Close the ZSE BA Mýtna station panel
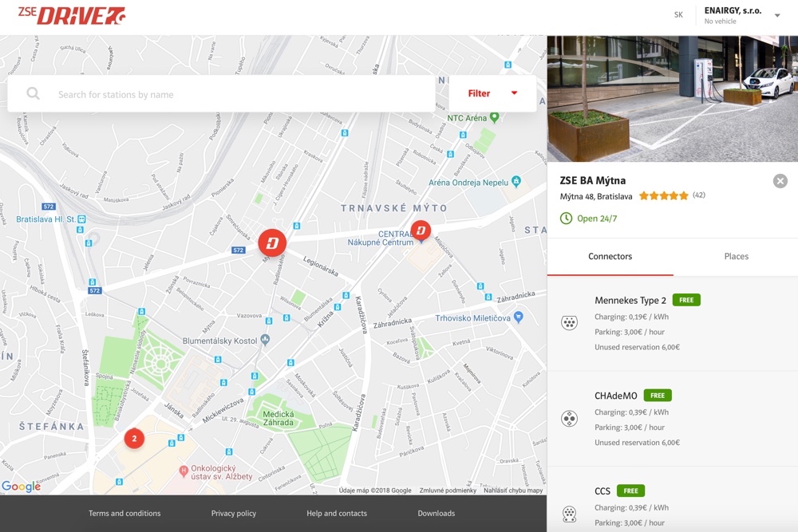Viewport: 798px width, 532px height. [780, 181]
